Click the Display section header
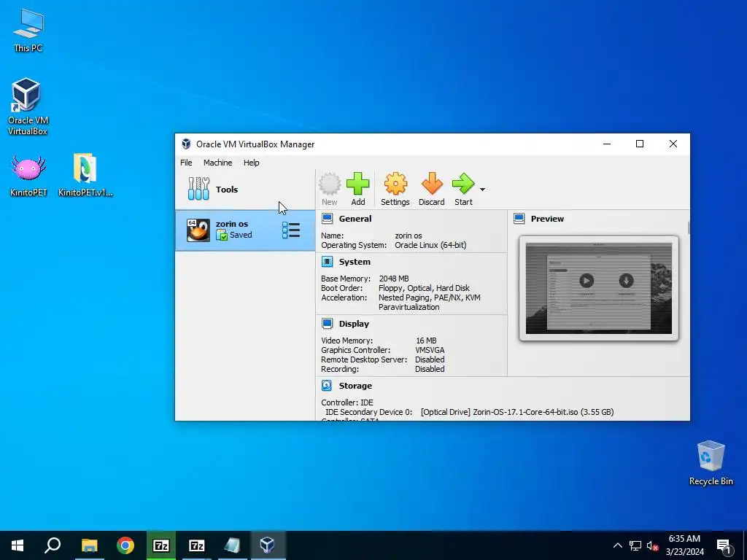747x560 pixels. coord(354,323)
